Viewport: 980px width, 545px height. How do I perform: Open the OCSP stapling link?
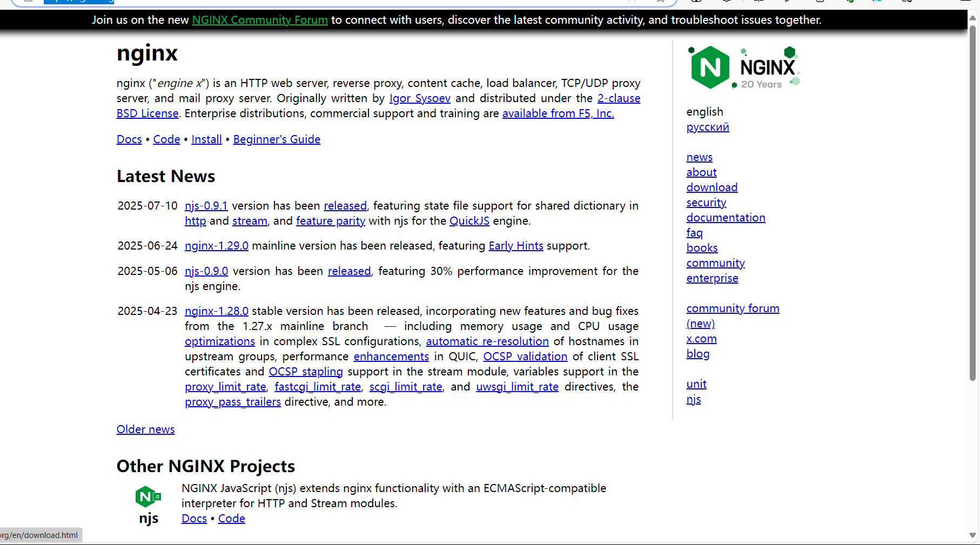(306, 372)
